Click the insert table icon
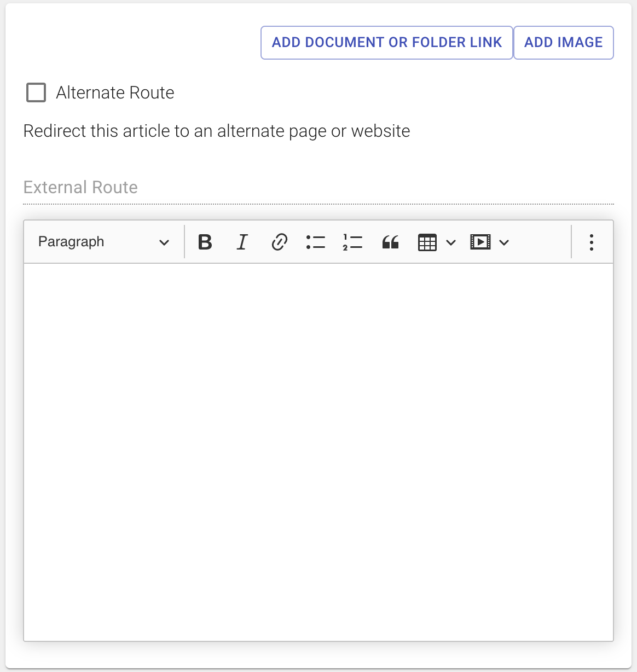 427,242
